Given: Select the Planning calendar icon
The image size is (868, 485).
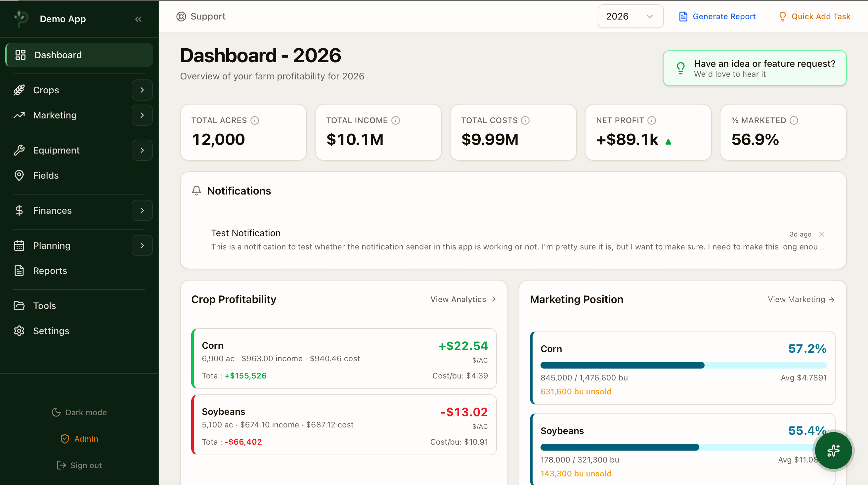Looking at the screenshot, I should click(20, 245).
